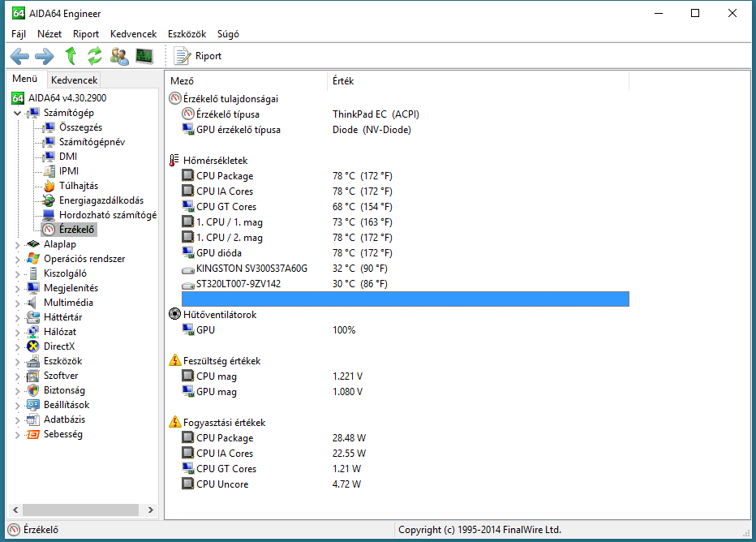Open the Kedvencek menu in menu bar
This screenshot has width=756, height=542.
(x=134, y=34)
